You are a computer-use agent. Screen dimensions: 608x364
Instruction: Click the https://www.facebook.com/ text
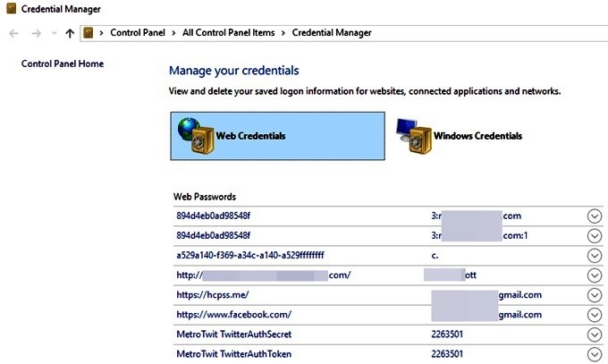click(234, 315)
